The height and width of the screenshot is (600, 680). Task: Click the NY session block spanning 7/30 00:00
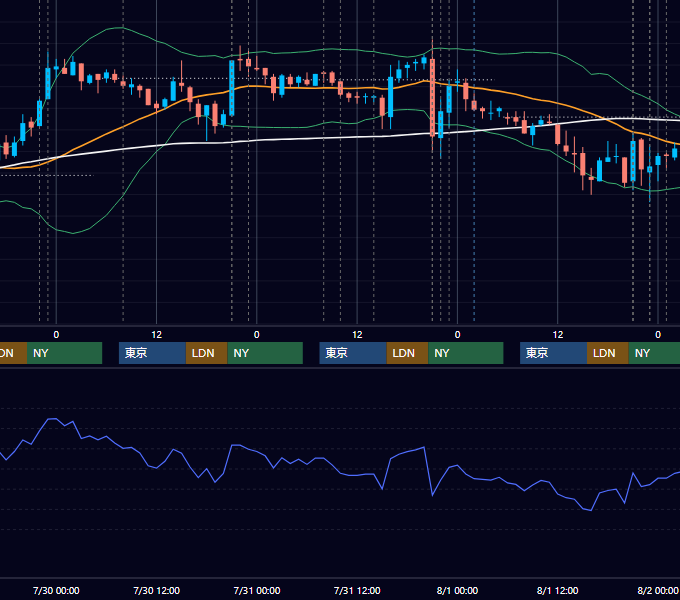(64, 353)
